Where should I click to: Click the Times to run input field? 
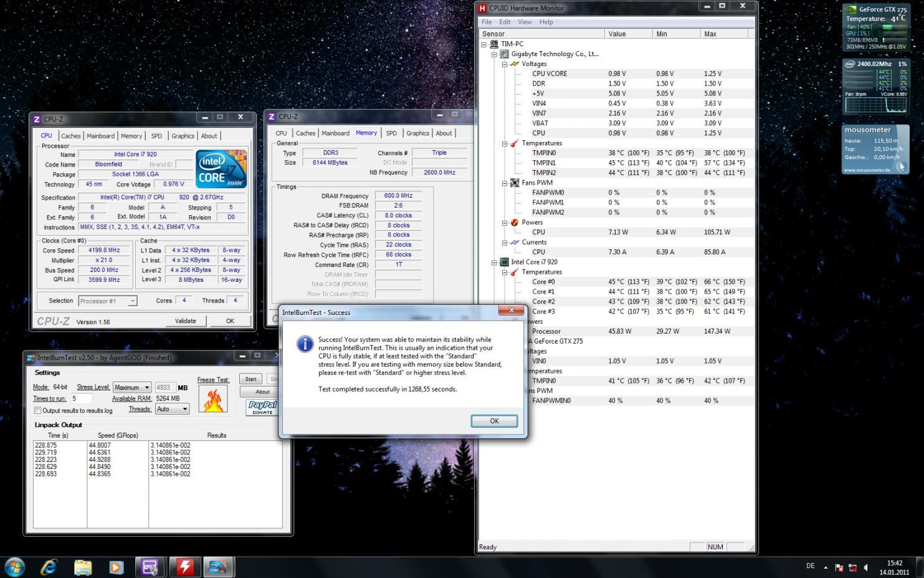(82, 398)
